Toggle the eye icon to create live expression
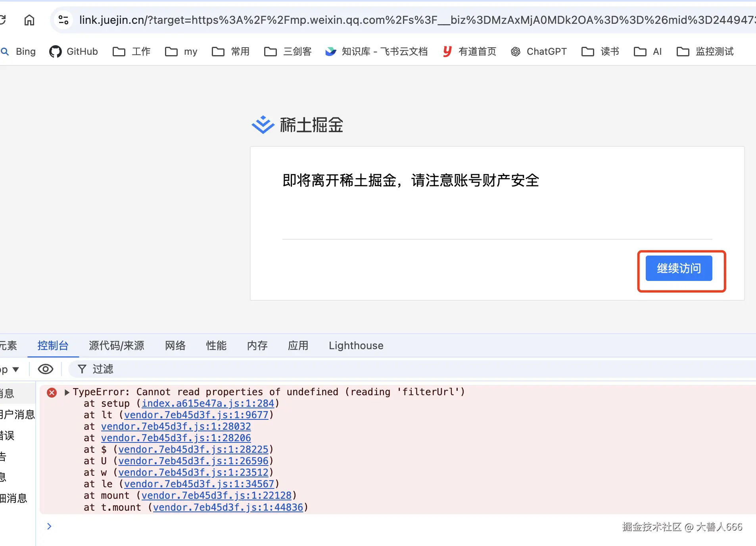Viewport: 756px width, 546px height. 45,369
